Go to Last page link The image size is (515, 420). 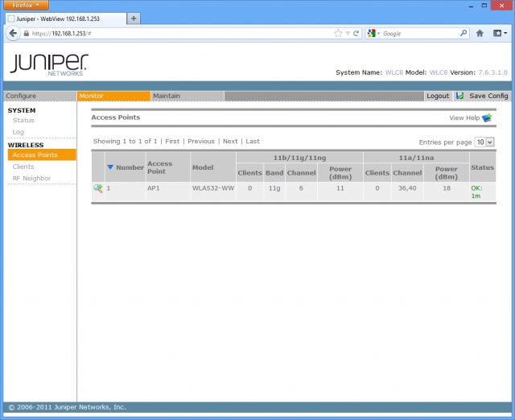(x=253, y=141)
